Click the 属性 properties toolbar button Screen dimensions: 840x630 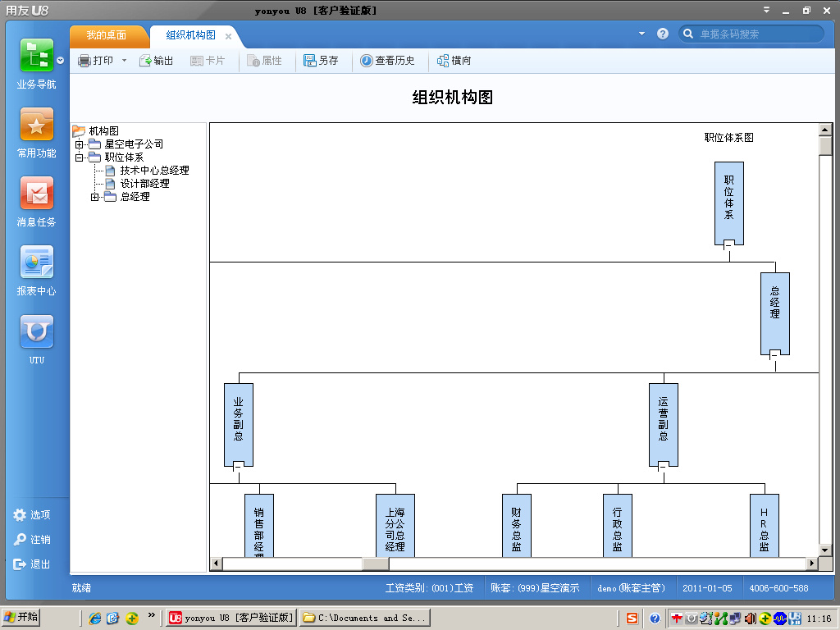(x=264, y=61)
